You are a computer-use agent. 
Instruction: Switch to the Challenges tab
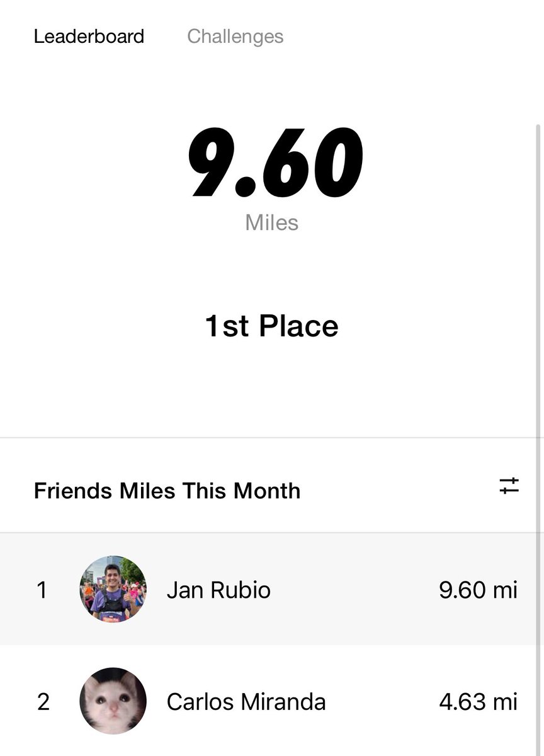(235, 37)
